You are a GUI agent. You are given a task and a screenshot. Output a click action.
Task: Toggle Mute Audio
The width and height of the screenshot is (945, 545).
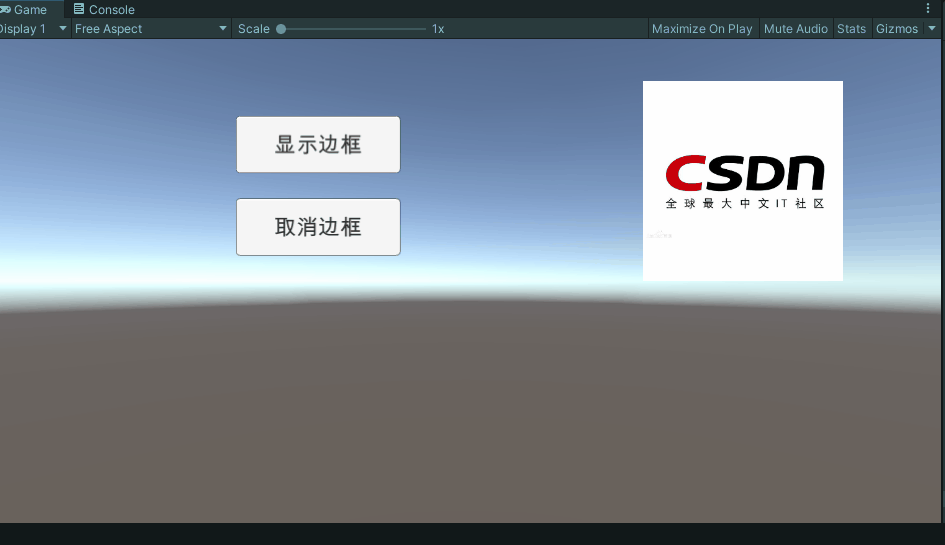pos(796,28)
